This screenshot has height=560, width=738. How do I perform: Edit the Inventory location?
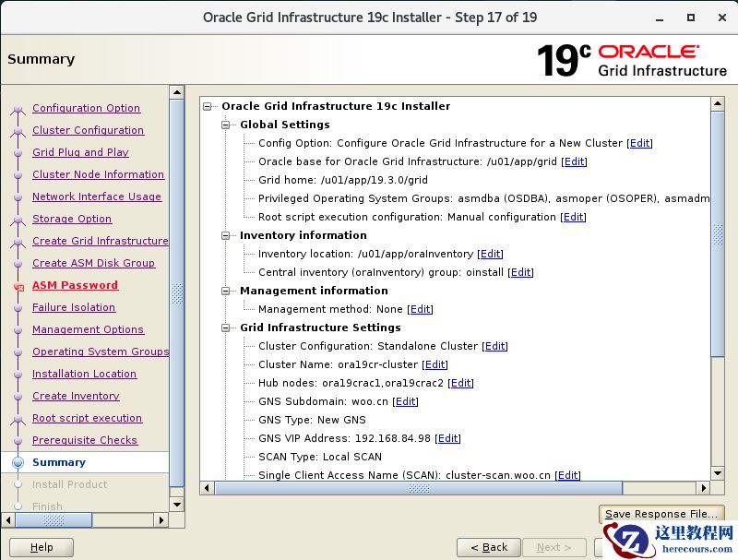point(491,254)
